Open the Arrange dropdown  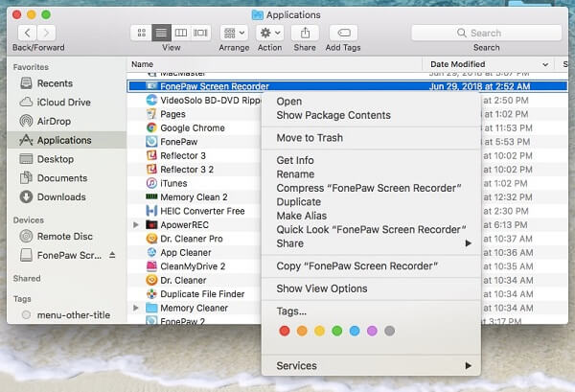(234, 33)
